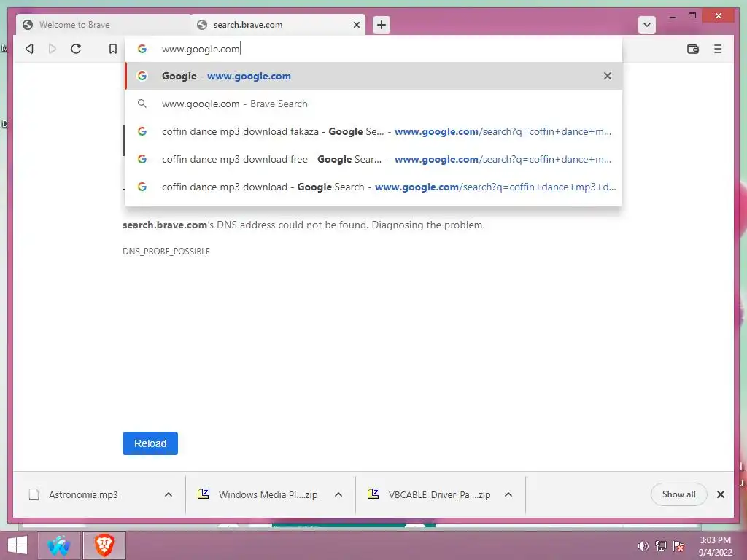The width and height of the screenshot is (747, 560).
Task: Remove the Google suggestion with its X
Action: point(608,76)
